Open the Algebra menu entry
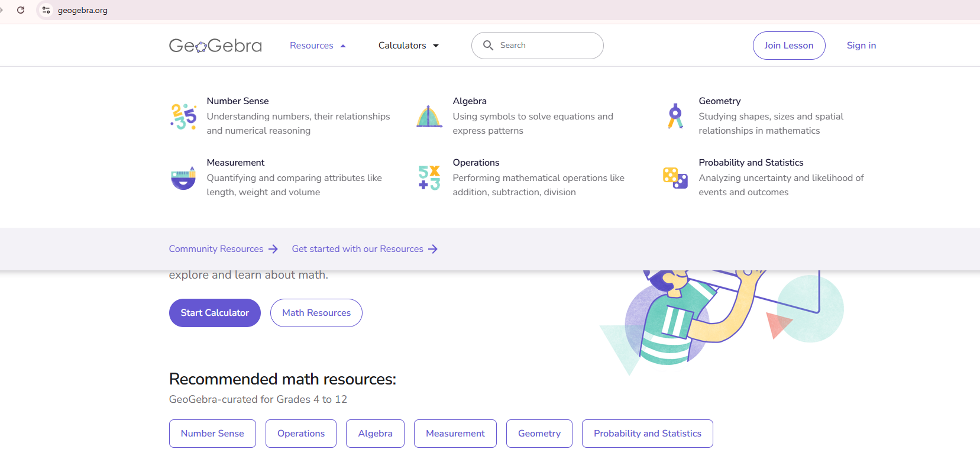Screen dimensions: 980x459 (x=470, y=101)
